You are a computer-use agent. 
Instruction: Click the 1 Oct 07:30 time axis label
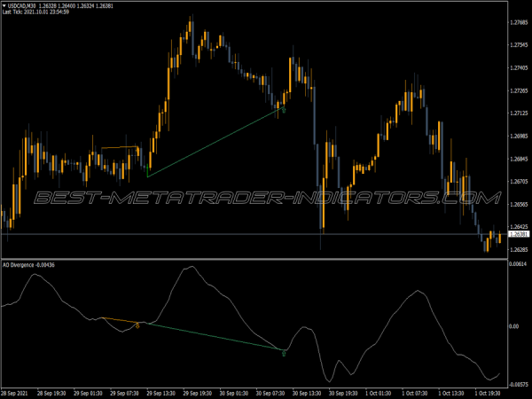[x=415, y=393]
